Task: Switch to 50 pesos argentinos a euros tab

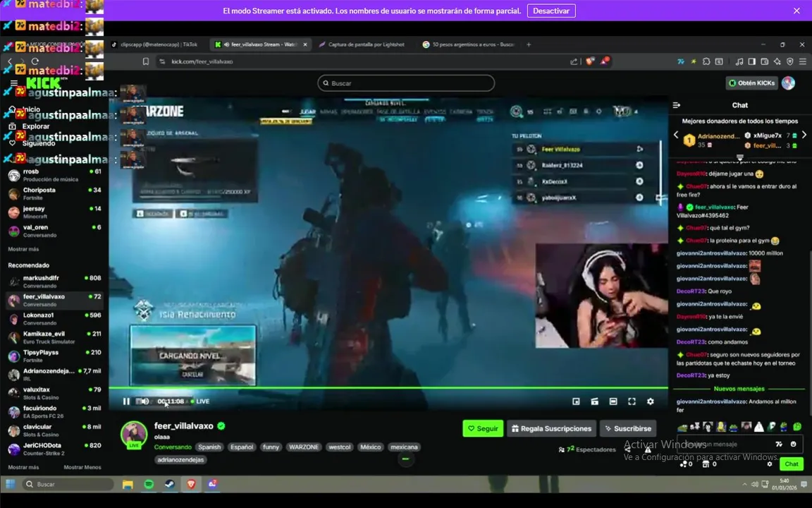Action: point(468,44)
